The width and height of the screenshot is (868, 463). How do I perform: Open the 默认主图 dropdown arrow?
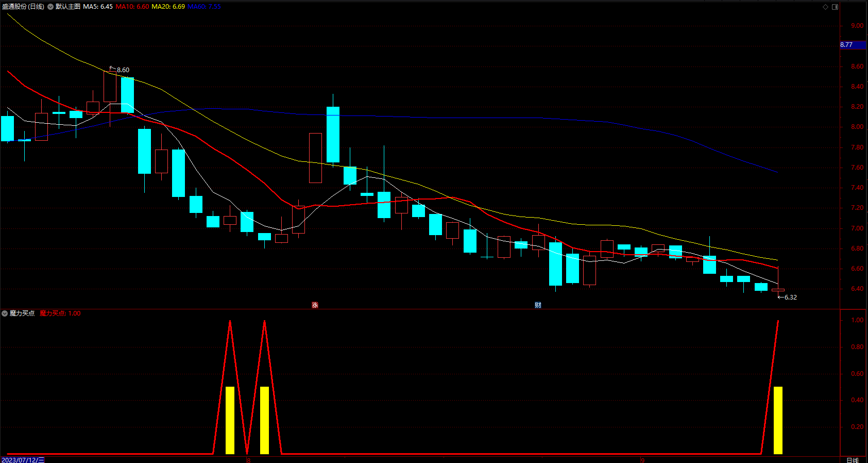pos(50,7)
